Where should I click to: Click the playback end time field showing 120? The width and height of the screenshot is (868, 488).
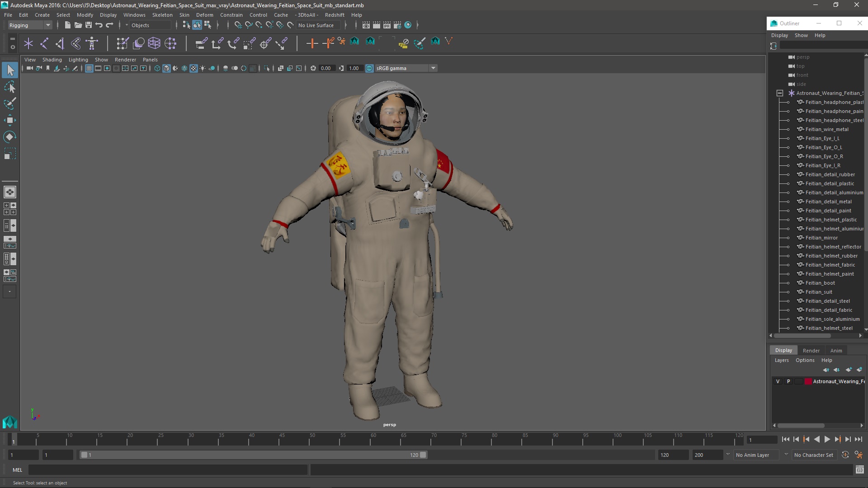click(672, 455)
